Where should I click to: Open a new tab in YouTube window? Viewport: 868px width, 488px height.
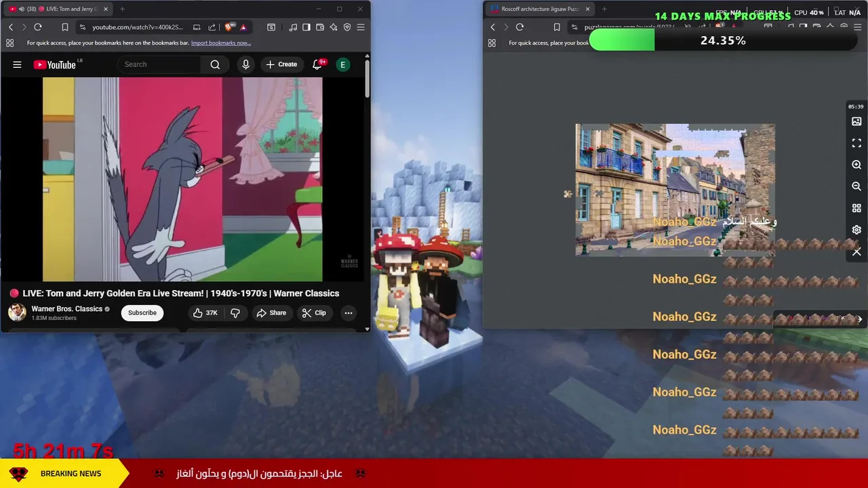point(122,9)
